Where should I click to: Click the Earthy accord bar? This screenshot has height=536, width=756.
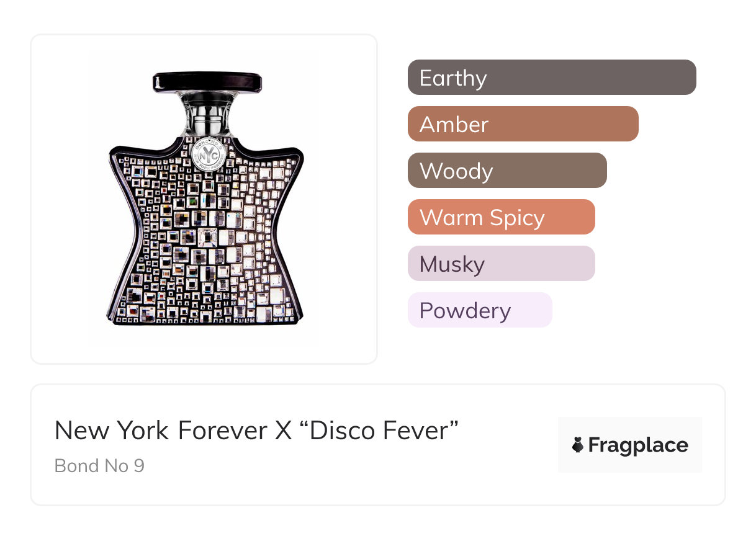point(552,78)
